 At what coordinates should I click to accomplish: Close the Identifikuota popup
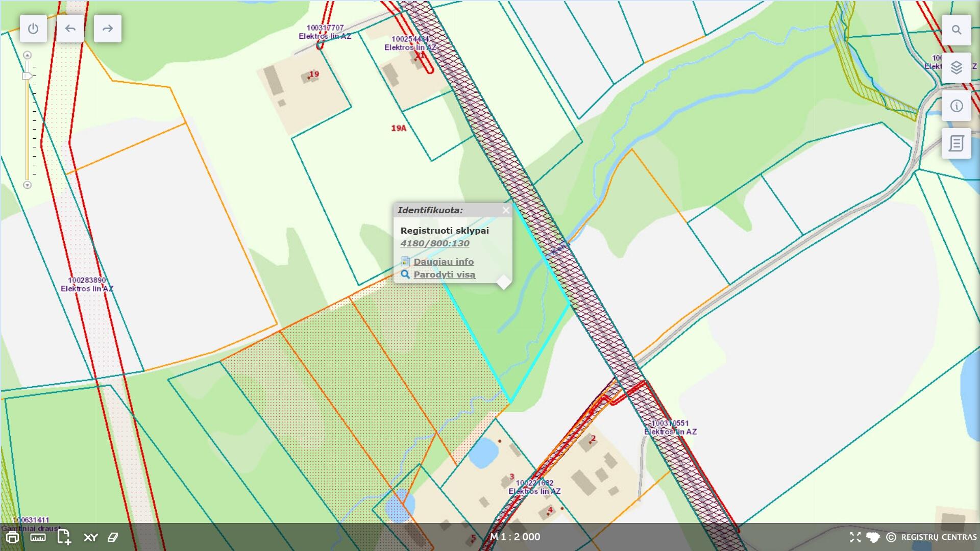(505, 210)
